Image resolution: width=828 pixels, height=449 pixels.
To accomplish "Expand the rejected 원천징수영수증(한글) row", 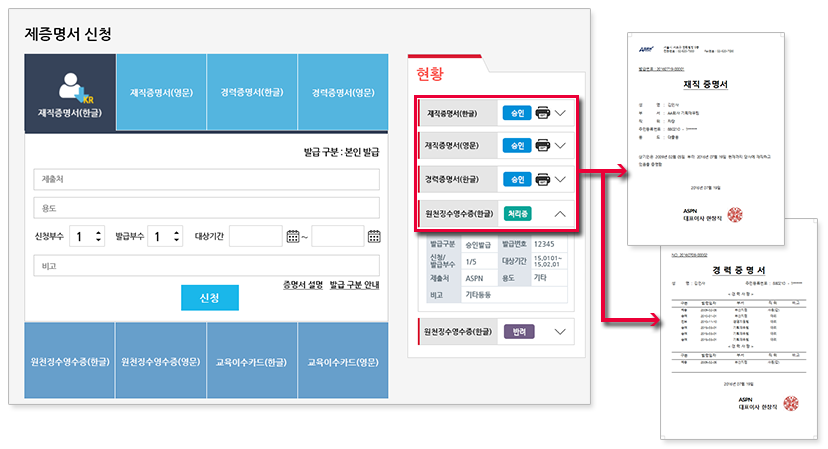I will [x=560, y=331].
